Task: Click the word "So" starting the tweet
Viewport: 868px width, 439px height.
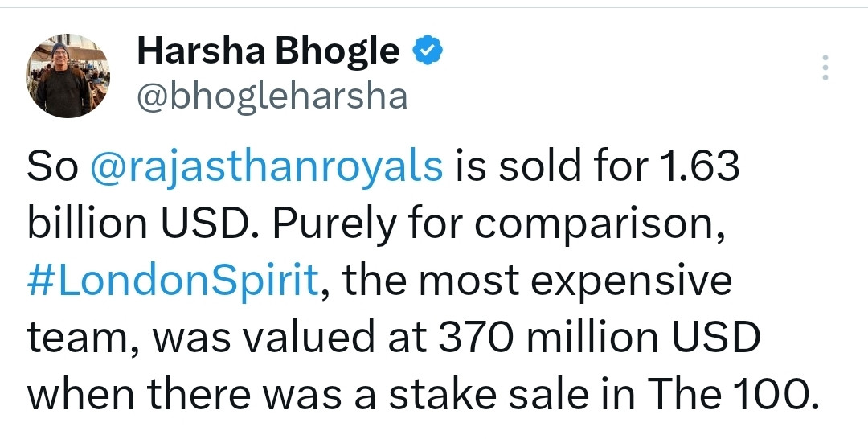Action: pyautogui.click(x=52, y=169)
